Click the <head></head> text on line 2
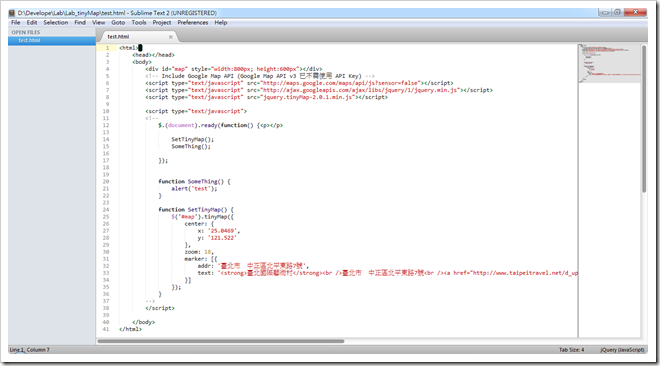This screenshot has height=366, width=660. click(x=153, y=55)
